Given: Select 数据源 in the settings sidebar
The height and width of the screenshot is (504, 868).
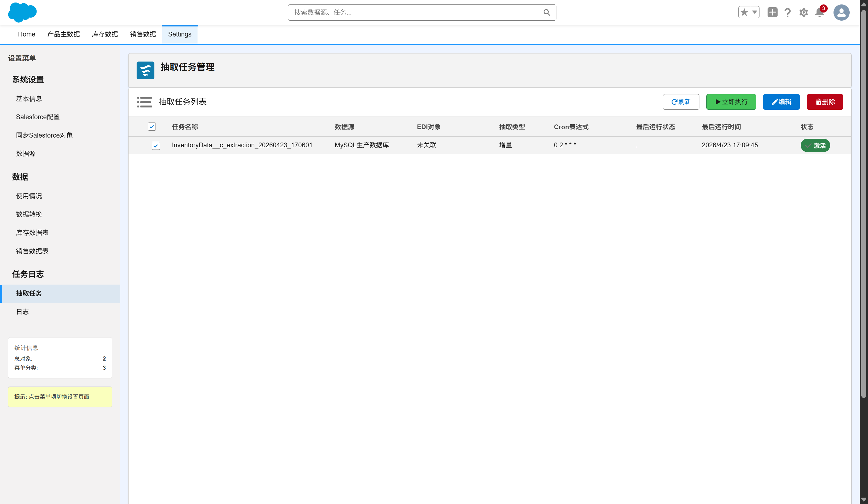Looking at the screenshot, I should click(26, 153).
